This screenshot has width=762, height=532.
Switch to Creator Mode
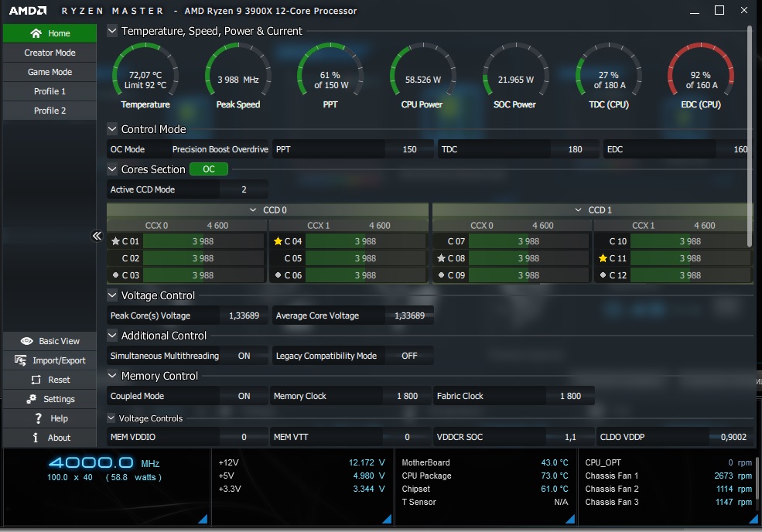[x=50, y=53]
